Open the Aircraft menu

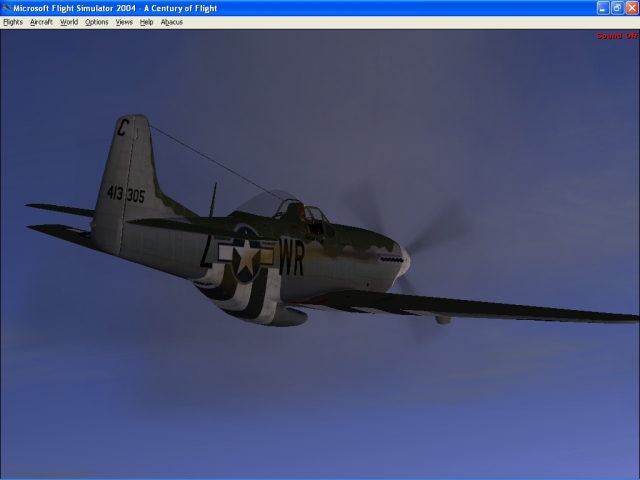[x=41, y=22]
